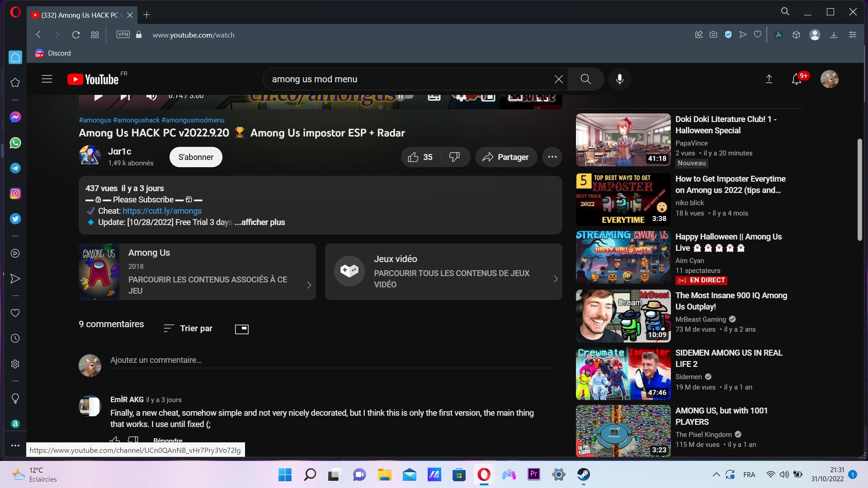Viewport: 868px width, 488px height.
Task: Click the voice search microphone icon
Action: [619, 79]
